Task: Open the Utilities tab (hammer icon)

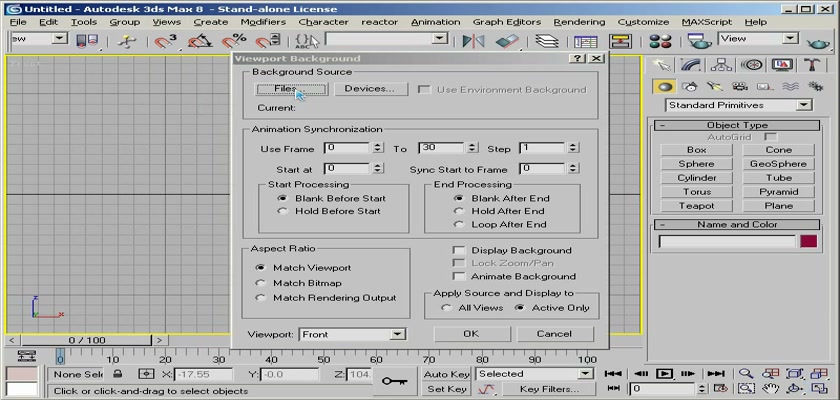Action: [812, 65]
